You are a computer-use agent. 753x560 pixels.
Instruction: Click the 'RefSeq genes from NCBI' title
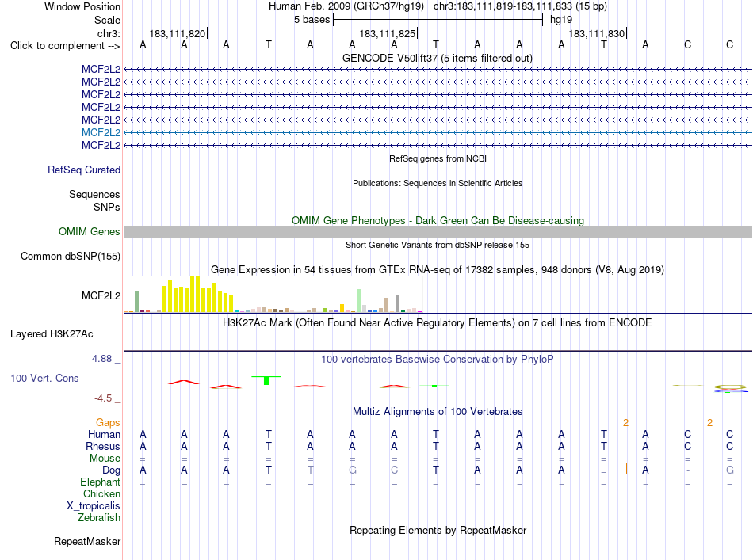(x=438, y=158)
